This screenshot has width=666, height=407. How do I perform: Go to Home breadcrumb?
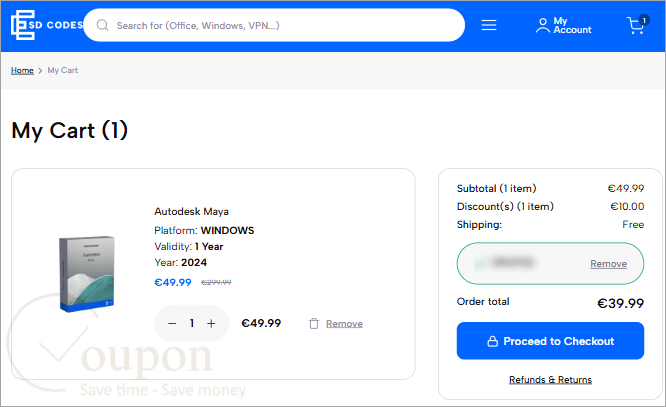click(22, 71)
